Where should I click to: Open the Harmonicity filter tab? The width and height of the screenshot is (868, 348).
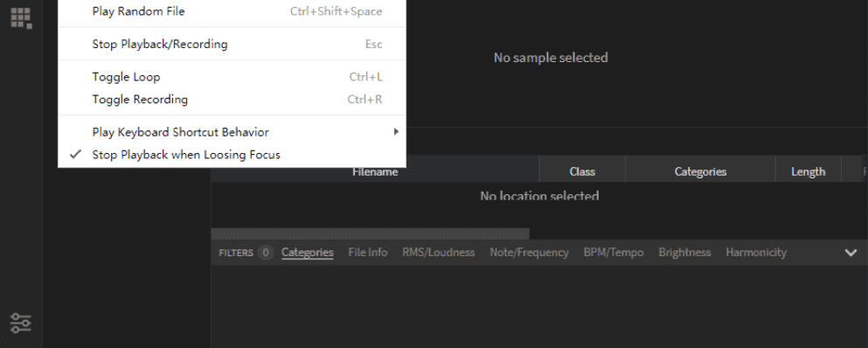click(x=755, y=253)
